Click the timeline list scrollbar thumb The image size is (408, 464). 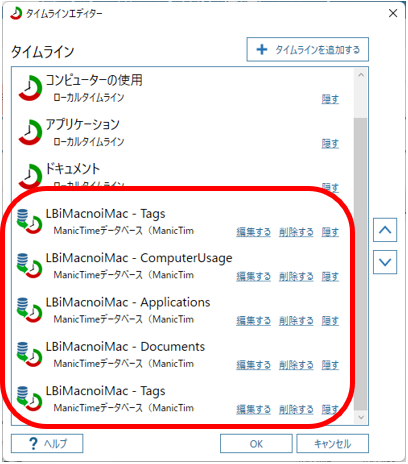pos(361,264)
